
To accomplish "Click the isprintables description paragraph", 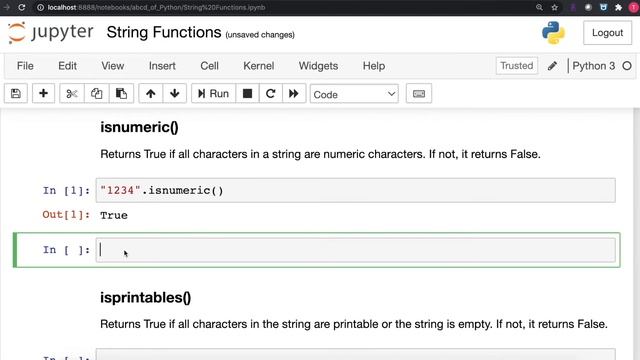I will click(354, 324).
